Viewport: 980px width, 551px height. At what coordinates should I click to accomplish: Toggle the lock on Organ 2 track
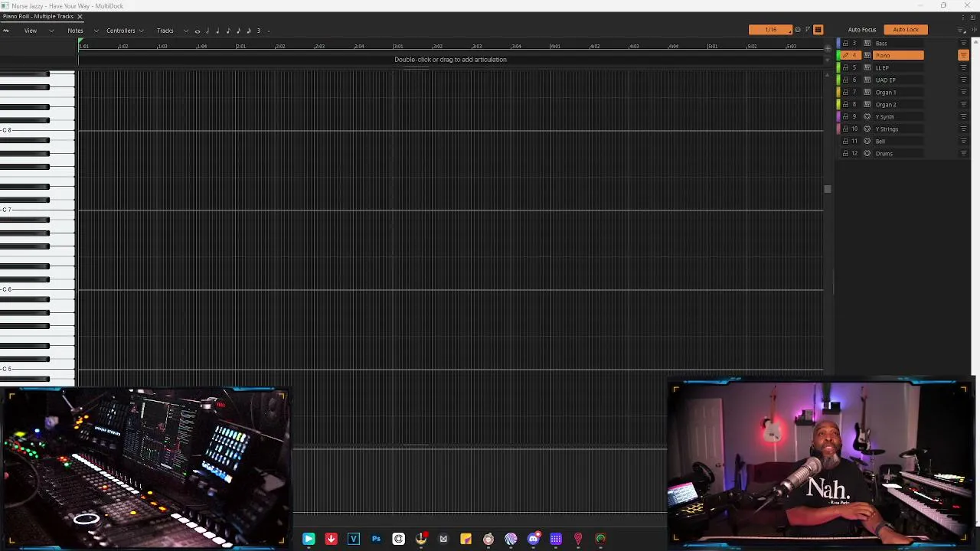tap(845, 104)
